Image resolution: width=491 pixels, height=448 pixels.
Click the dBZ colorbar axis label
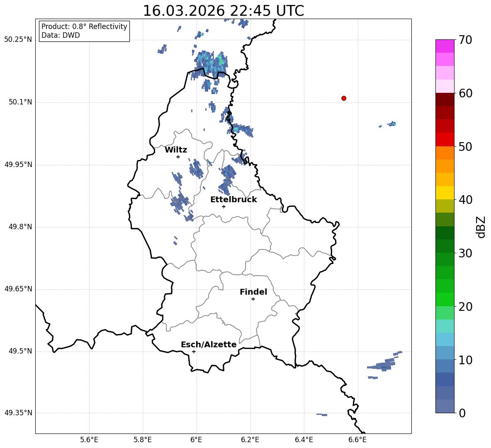pyautogui.click(x=480, y=227)
